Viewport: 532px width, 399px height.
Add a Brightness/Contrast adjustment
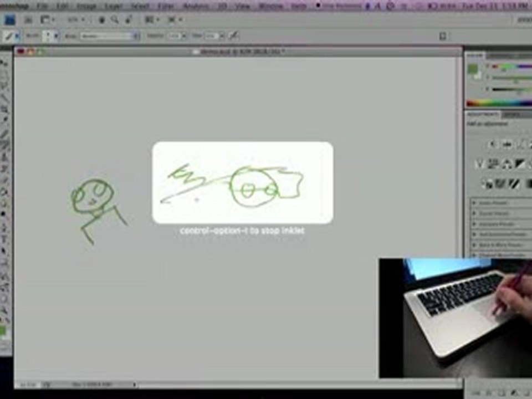coord(493,145)
